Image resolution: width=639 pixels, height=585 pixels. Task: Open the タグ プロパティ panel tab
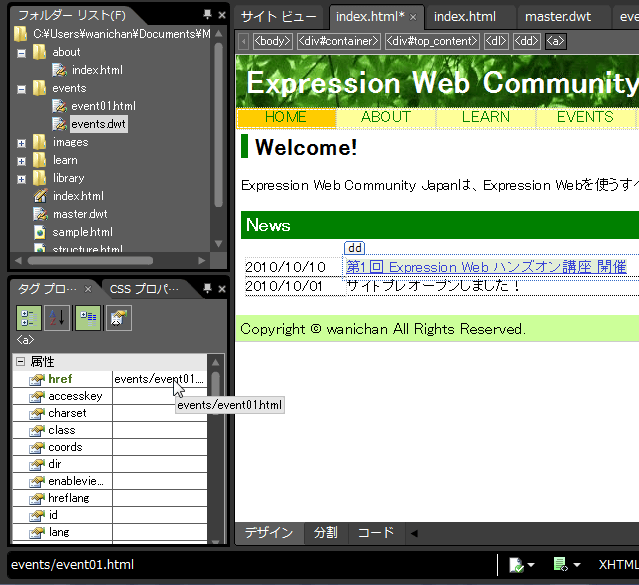point(47,289)
